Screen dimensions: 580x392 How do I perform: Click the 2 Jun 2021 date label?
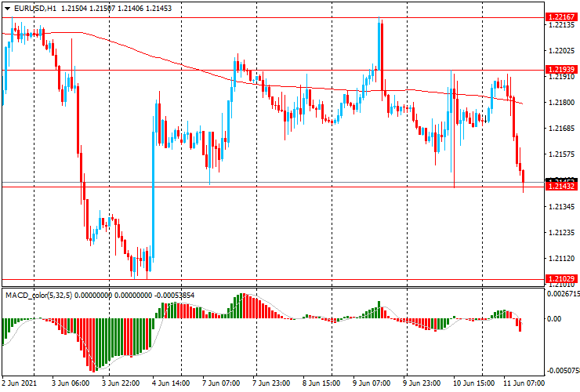coord(20,383)
